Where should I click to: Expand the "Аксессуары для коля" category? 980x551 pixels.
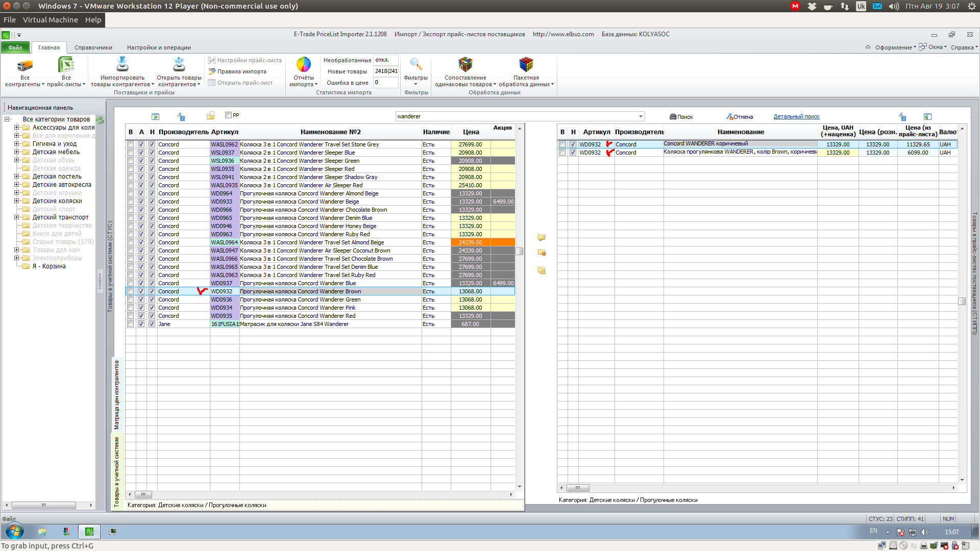pos(16,128)
